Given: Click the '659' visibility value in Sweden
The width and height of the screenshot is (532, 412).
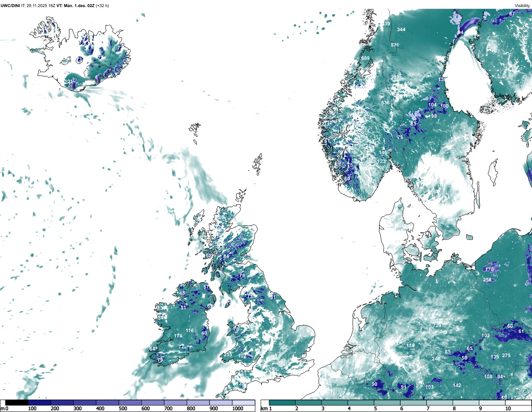Looking at the screenshot, I should [409, 84].
